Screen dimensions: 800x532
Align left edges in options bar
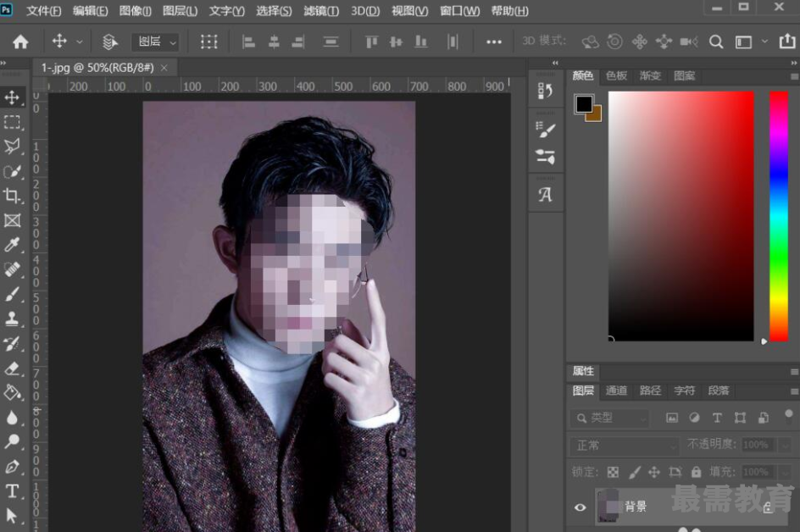coord(248,42)
